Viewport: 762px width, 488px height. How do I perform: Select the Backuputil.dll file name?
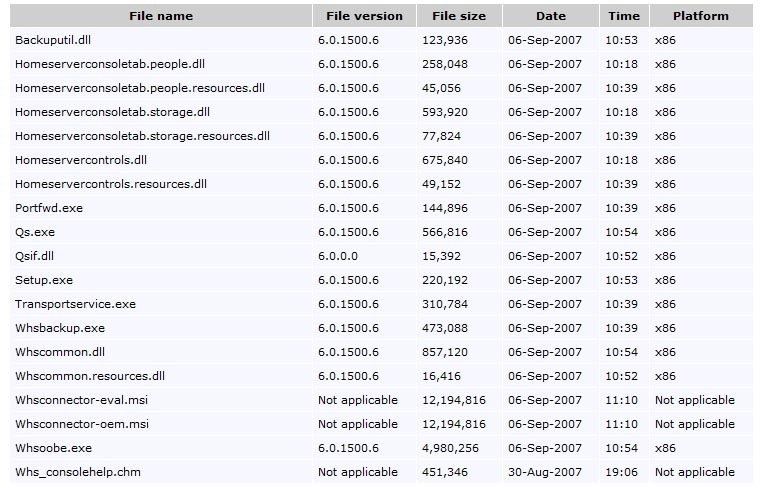click(53, 40)
